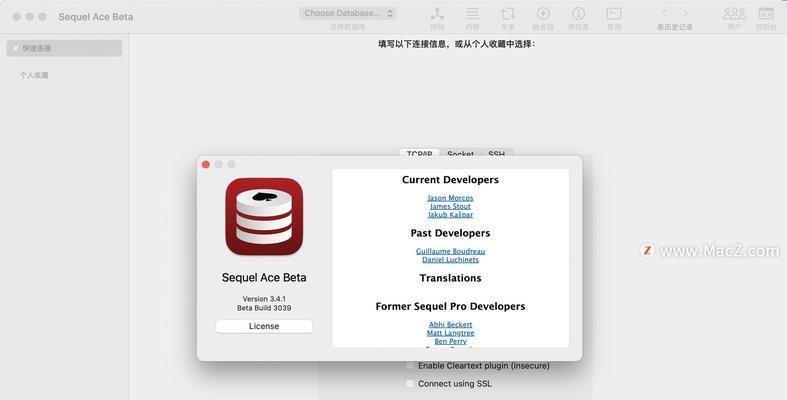This screenshot has height=400, width=787.
Task: Select Favorites (个人收藏) in sidebar
Action: pos(34,75)
